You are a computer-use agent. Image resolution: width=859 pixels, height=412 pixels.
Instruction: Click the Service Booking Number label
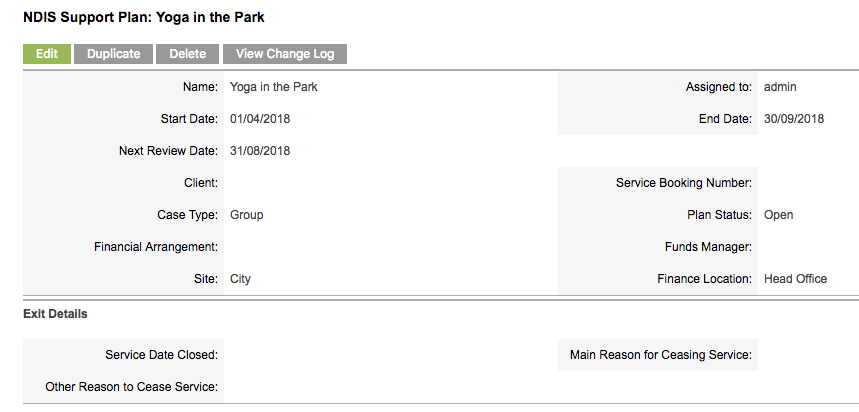(x=684, y=183)
